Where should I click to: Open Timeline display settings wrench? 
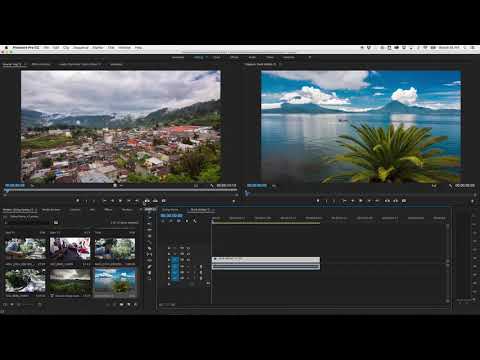(x=195, y=221)
